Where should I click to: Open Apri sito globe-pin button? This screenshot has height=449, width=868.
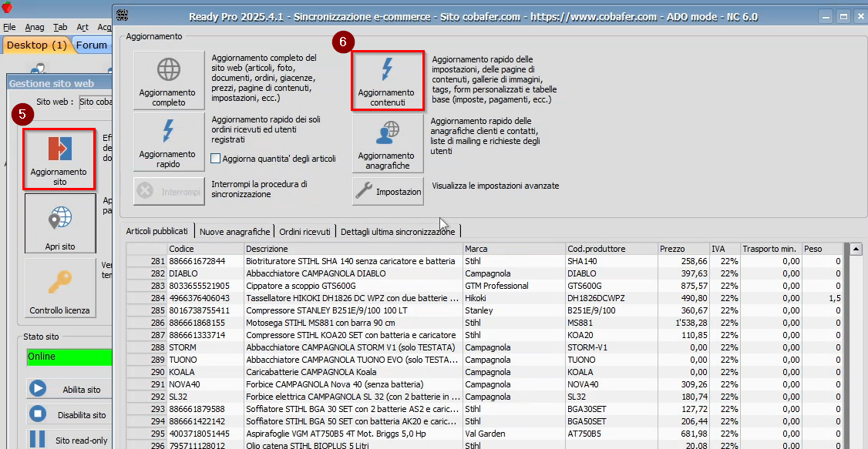60,223
